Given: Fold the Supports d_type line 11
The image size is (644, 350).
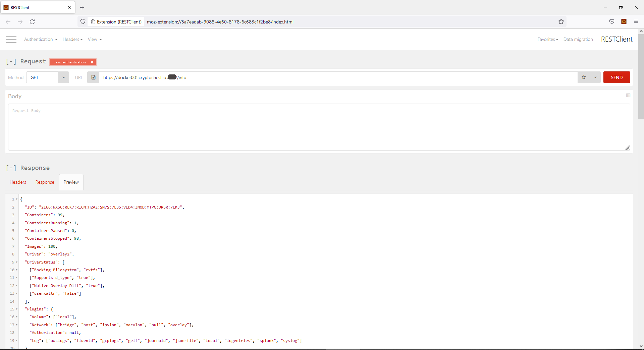Looking at the screenshot, I should (17, 278).
